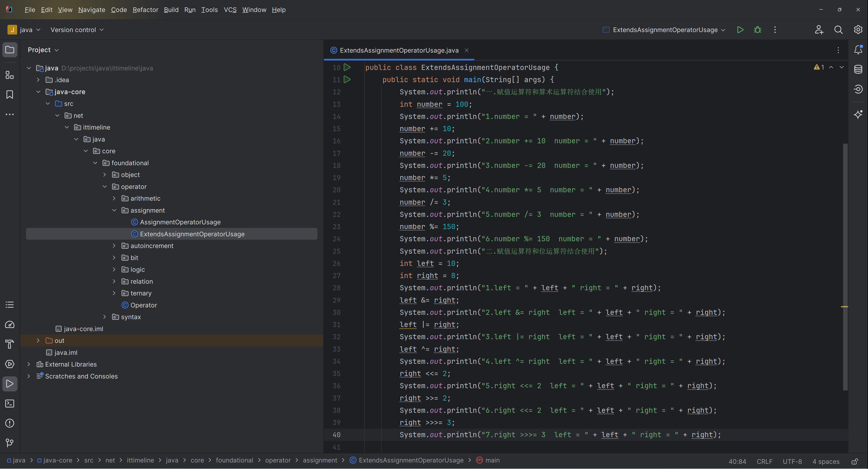Click 4 spaces indent setting
This screenshot has width=868, height=469.
coord(826,461)
